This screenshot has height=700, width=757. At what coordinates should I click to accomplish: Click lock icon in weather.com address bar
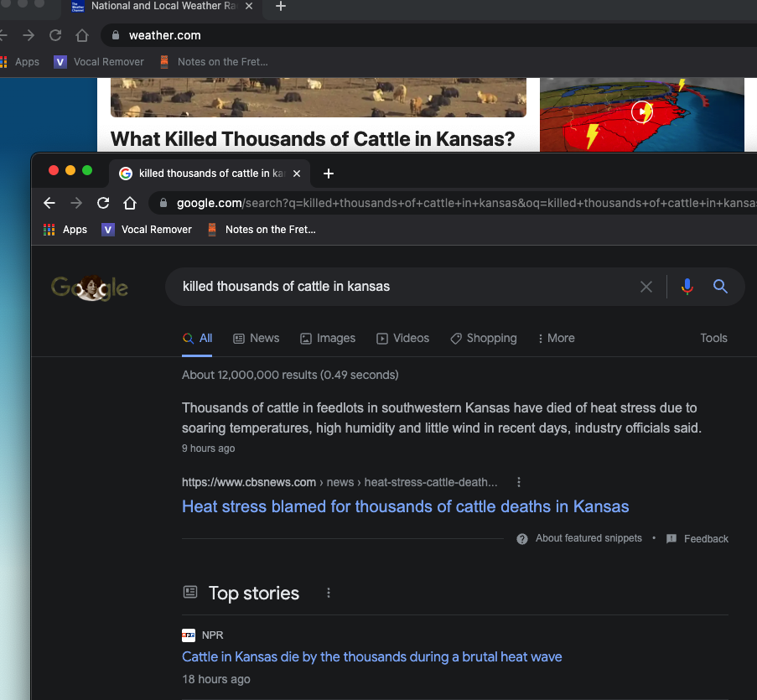[x=116, y=35]
